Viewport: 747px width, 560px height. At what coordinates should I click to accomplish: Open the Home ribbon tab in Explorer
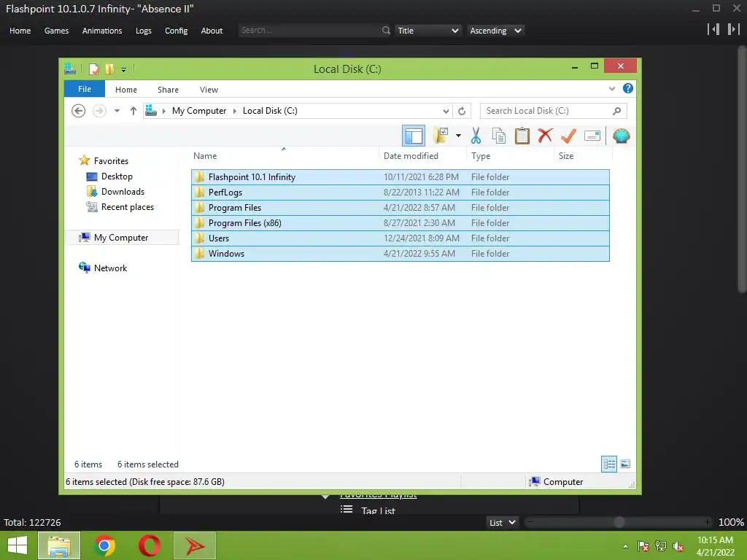pyautogui.click(x=126, y=90)
